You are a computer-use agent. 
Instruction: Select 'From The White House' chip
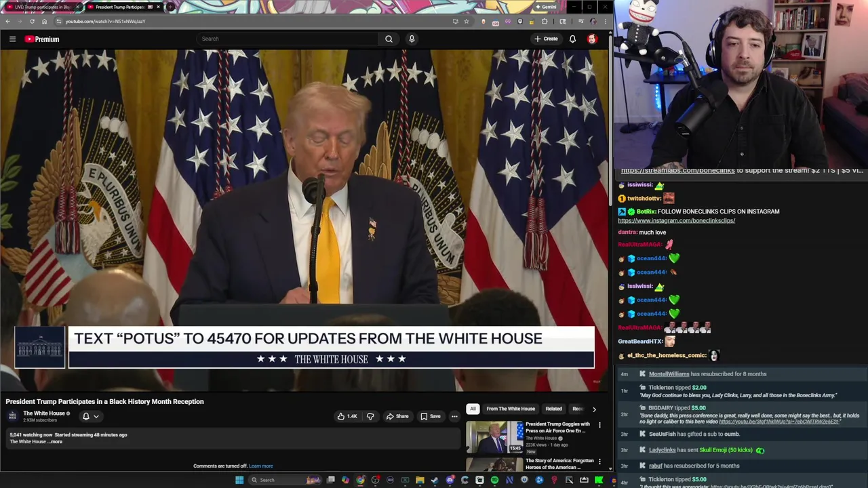coord(511,409)
